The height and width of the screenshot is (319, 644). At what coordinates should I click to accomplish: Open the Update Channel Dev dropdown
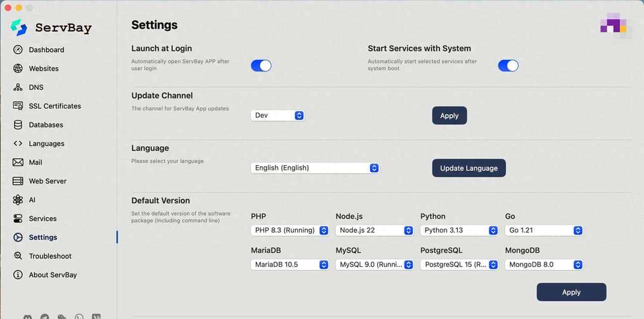click(x=277, y=115)
